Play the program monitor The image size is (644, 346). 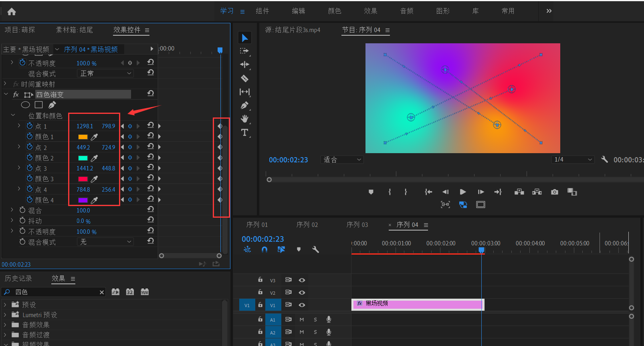click(x=463, y=192)
